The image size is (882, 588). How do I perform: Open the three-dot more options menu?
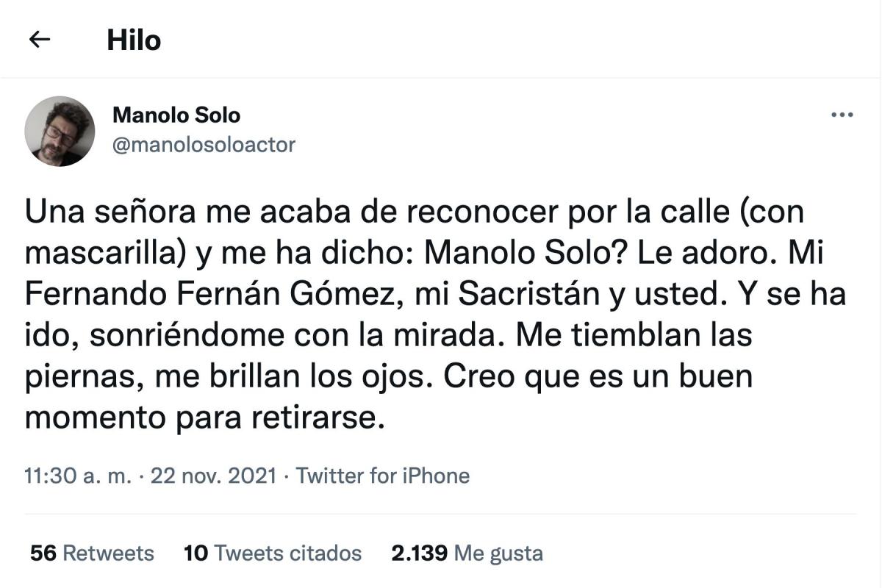coord(841,115)
